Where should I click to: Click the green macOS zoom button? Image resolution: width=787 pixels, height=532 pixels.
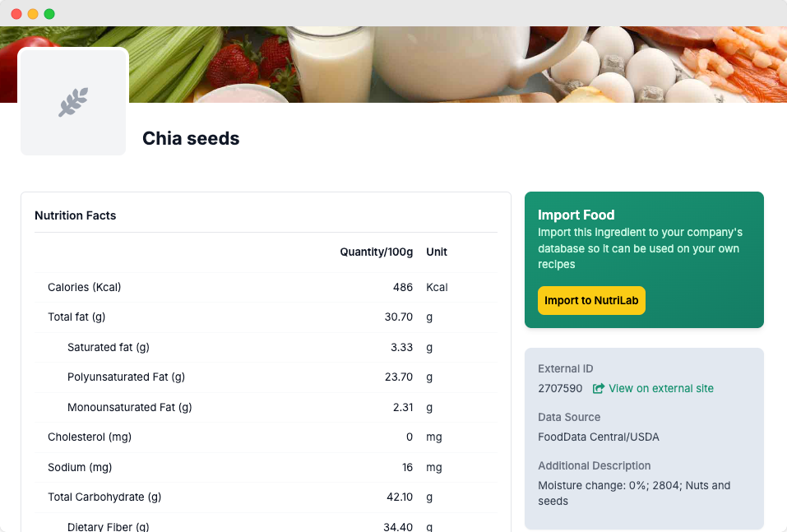[49, 14]
